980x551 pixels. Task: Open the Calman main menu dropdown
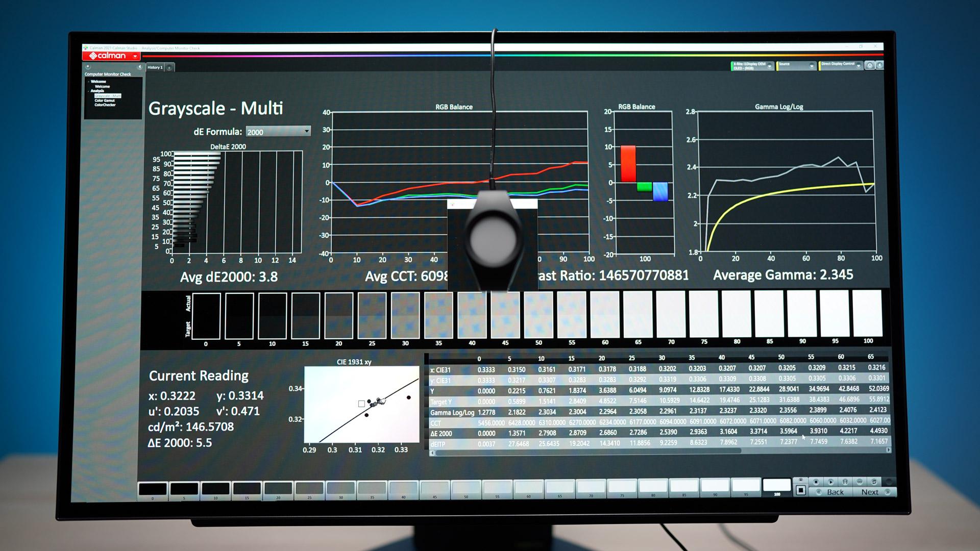pyautogui.click(x=135, y=56)
